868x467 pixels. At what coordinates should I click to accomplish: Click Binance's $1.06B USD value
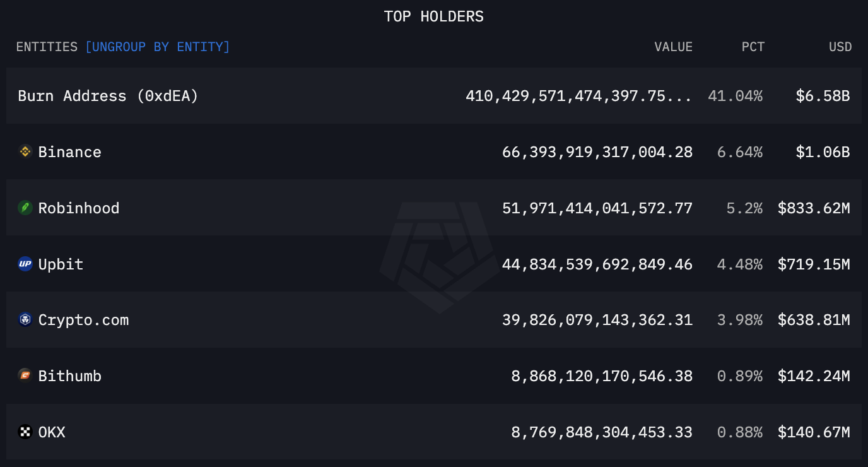point(823,152)
